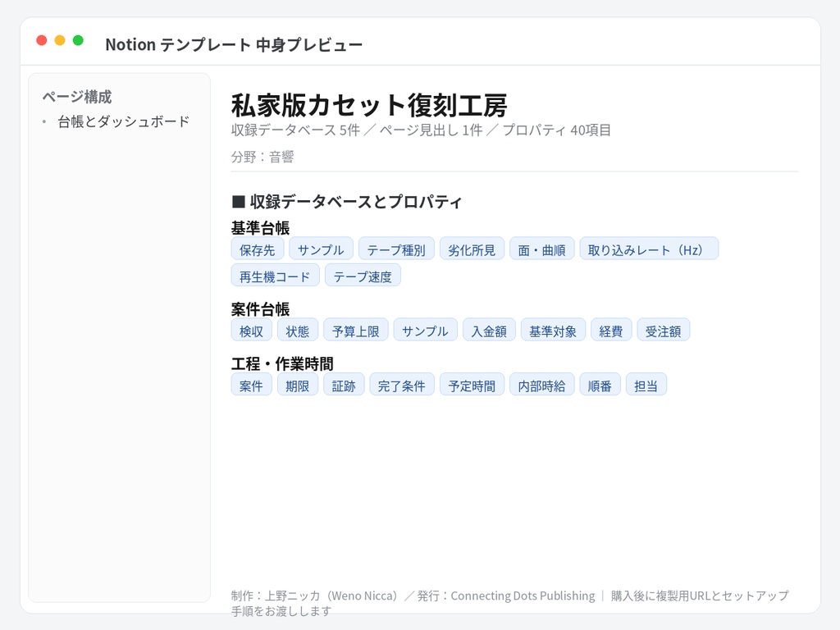Image resolution: width=840 pixels, height=630 pixels.
Task: Click the 工程・作業時間 database heading
Action: (282, 363)
